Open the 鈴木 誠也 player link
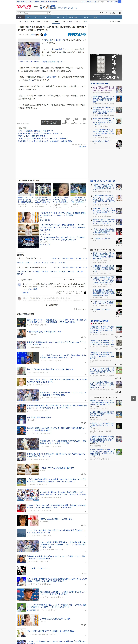The height and width of the screenshot is (644, 138). tap(36, 272)
